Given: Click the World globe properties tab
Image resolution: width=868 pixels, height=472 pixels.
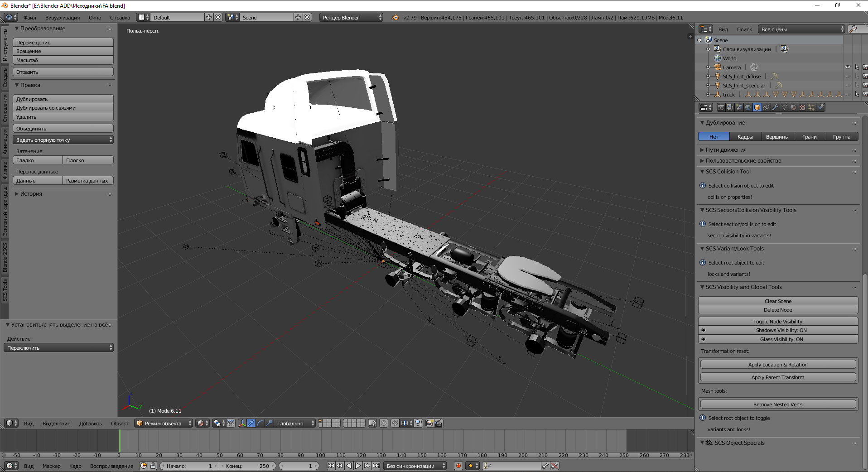Looking at the screenshot, I should point(748,107).
